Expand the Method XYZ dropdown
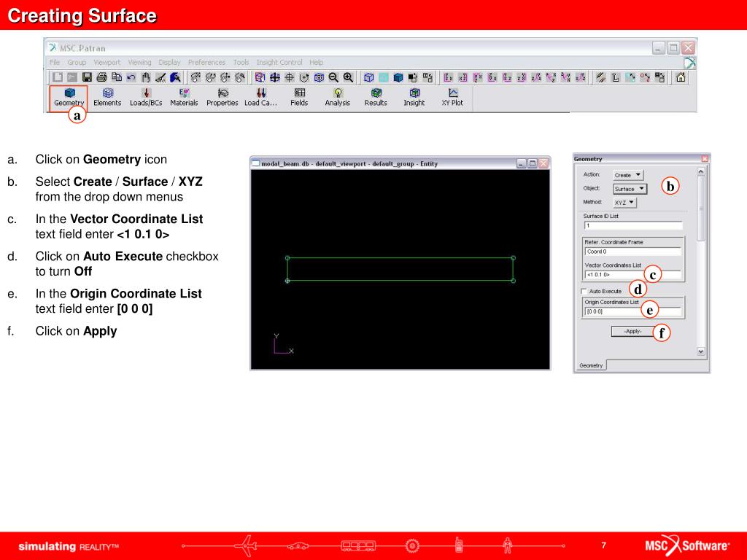Viewport: 747px width, 560px height. 624,203
